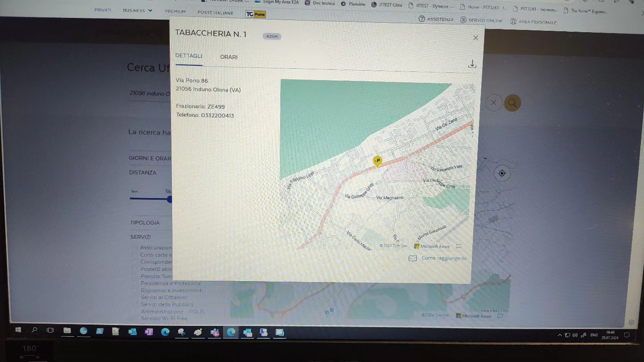The height and width of the screenshot is (362, 644).
Task: Open the Doc tecnica bookmark
Action: coord(320,3)
